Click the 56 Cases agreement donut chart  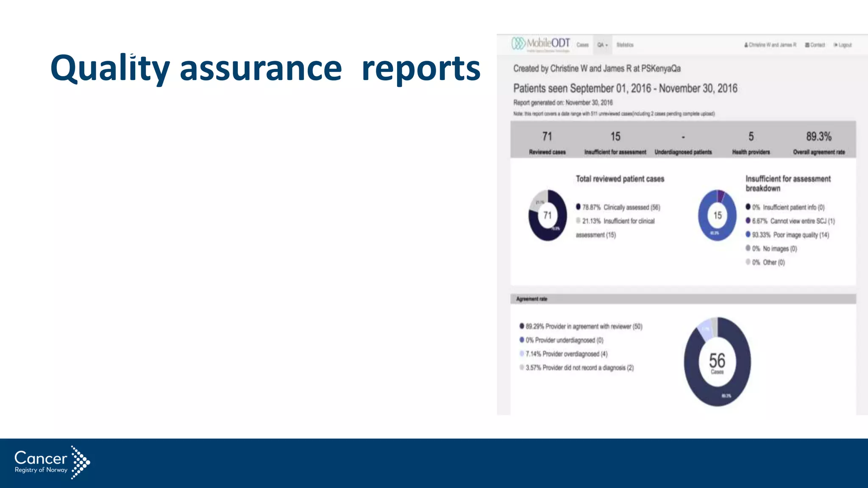click(717, 361)
